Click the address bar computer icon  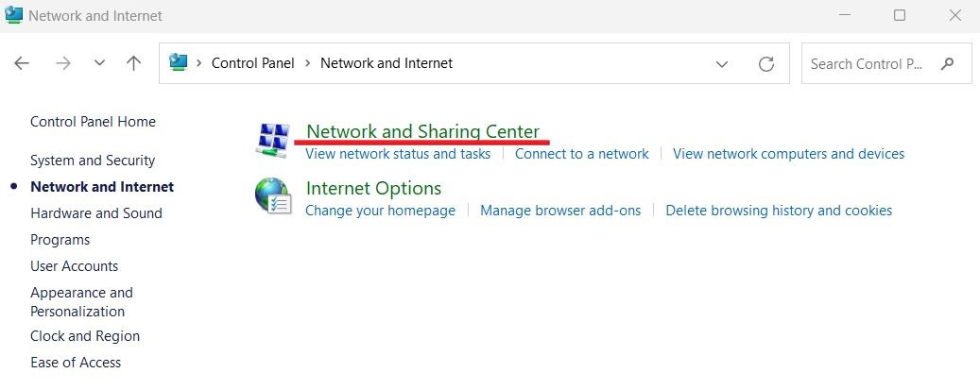(179, 62)
